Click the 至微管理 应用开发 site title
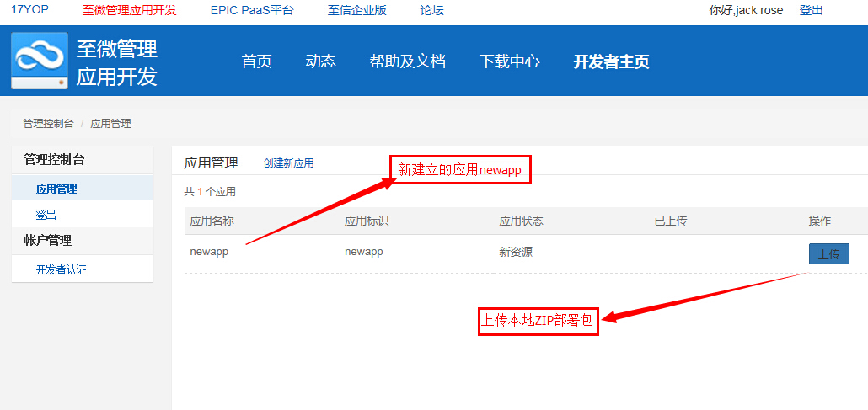 point(117,63)
